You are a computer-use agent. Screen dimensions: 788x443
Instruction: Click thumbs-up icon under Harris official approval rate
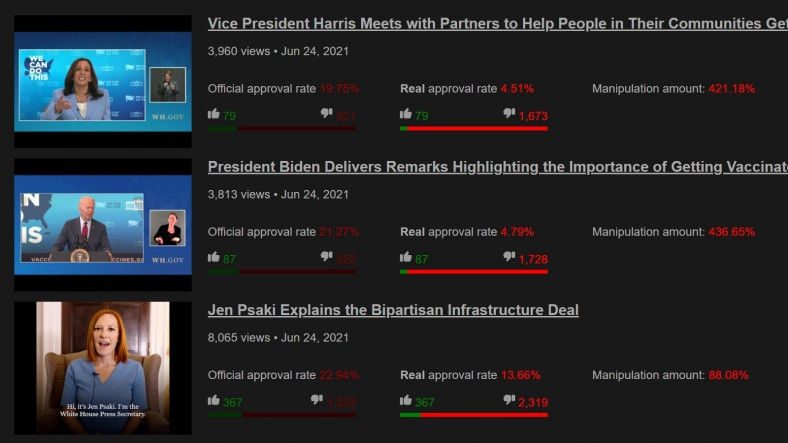click(213, 114)
